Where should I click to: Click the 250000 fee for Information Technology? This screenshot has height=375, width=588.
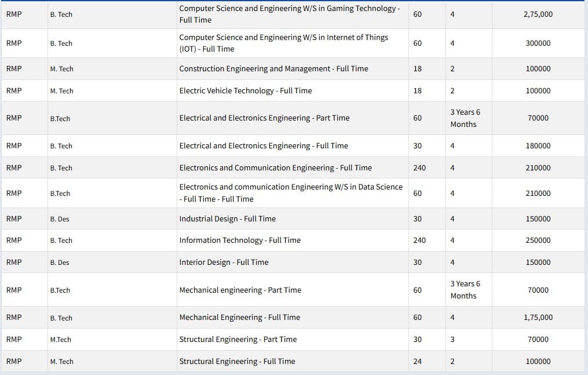(x=538, y=240)
